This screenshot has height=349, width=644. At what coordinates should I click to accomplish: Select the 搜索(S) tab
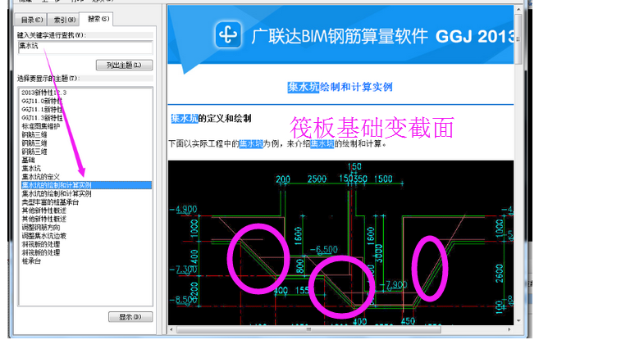[x=97, y=19]
